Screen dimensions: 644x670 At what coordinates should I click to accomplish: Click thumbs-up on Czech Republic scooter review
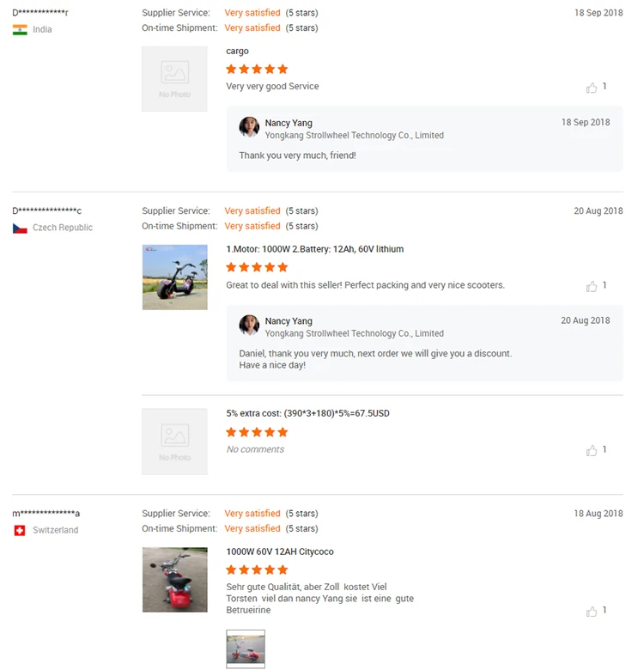[592, 286]
